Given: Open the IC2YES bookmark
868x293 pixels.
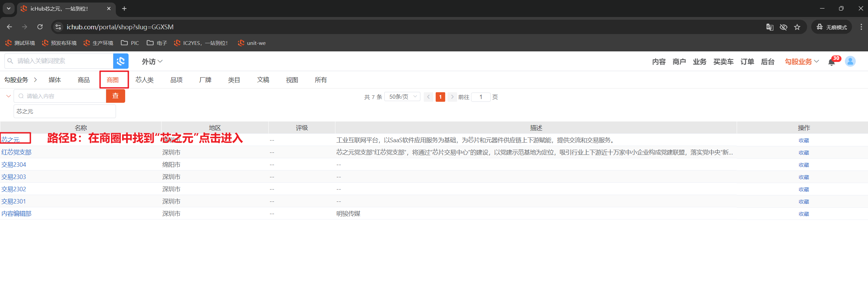Looking at the screenshot, I should tap(201, 43).
